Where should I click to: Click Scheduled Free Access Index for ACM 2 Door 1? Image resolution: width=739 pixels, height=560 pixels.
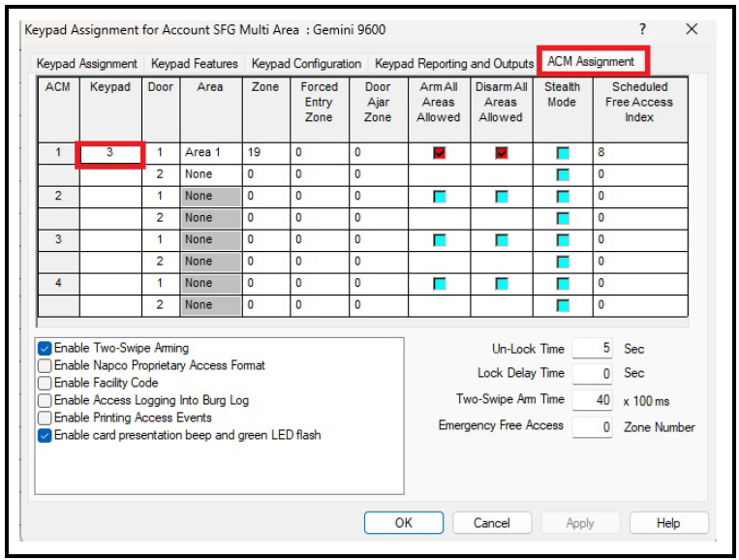coord(640,197)
